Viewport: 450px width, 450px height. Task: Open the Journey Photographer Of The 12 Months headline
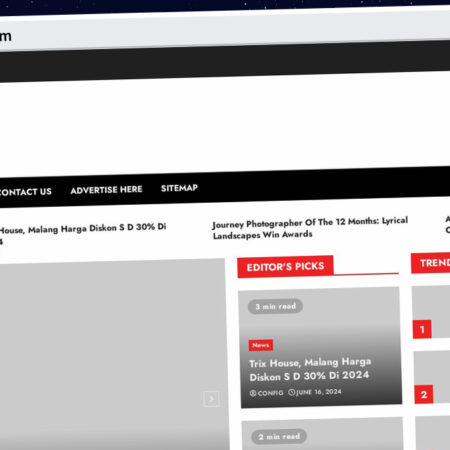coord(310,228)
